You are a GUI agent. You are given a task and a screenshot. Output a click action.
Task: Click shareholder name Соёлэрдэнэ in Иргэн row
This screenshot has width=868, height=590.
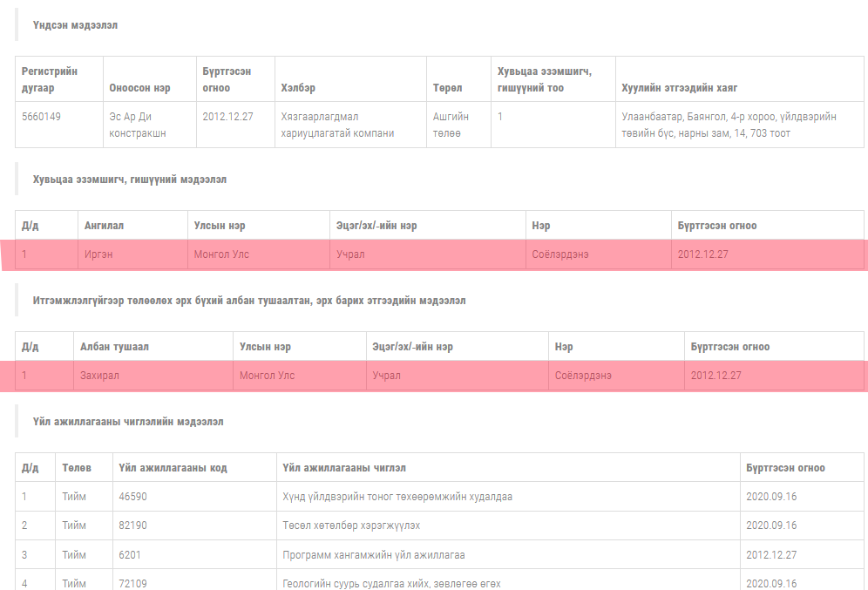coord(560,254)
